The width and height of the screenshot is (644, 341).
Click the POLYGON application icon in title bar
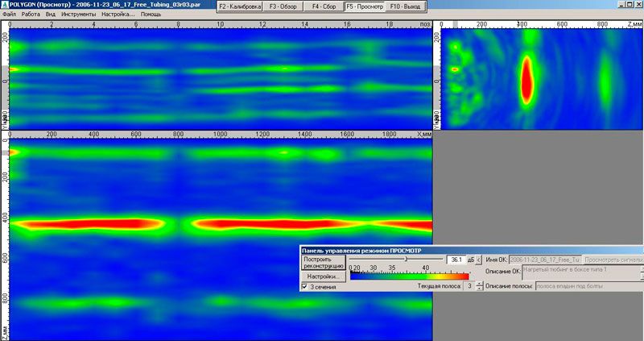(5, 6)
